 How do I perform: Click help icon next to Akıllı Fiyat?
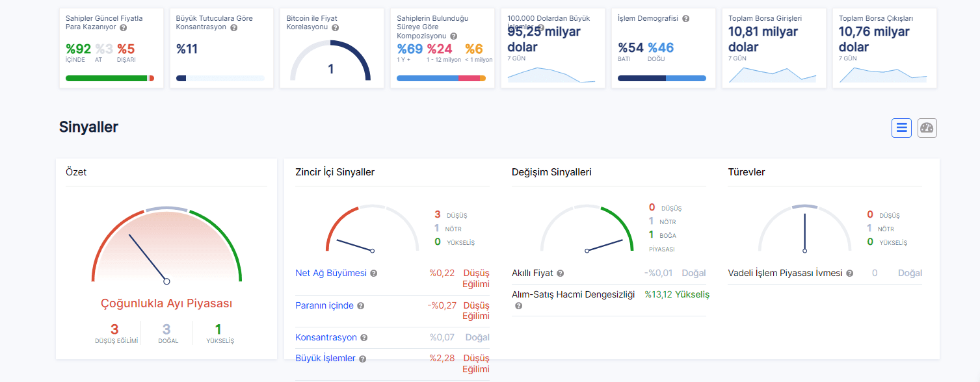tap(561, 274)
